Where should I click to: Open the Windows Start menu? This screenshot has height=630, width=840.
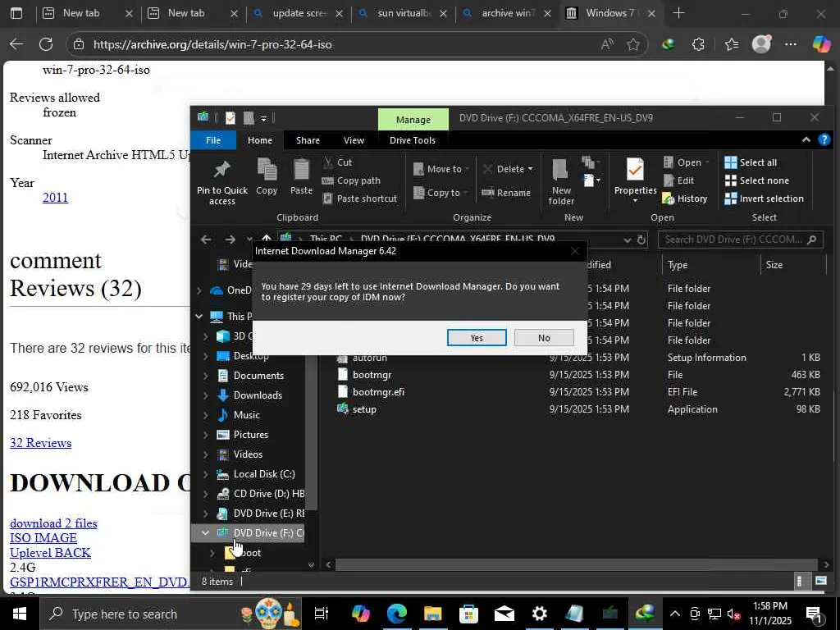pos(20,614)
